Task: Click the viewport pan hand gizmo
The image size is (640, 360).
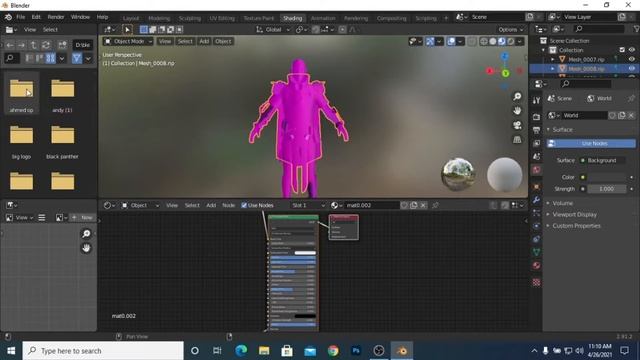Action: pyautogui.click(x=517, y=111)
